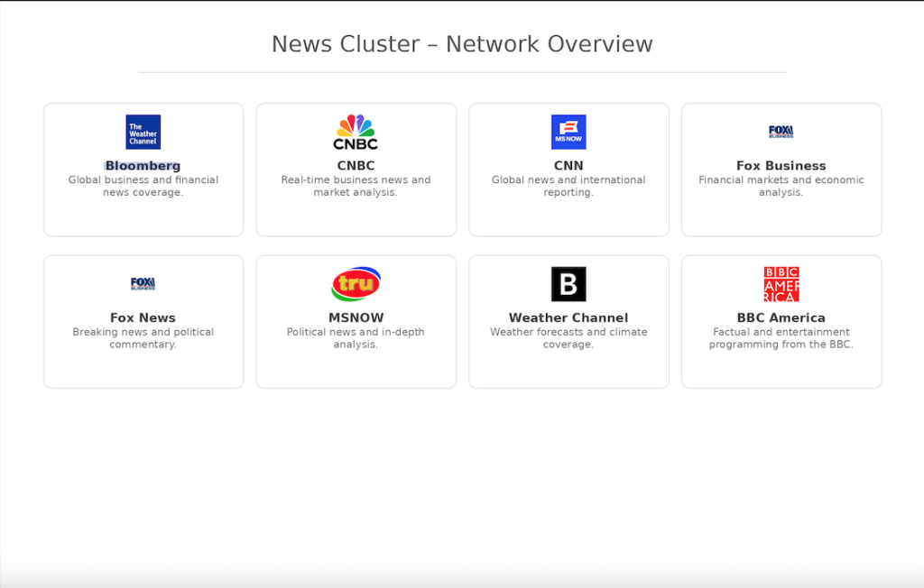Select the Fox News card title
The height and width of the screenshot is (588, 924).
point(143,318)
